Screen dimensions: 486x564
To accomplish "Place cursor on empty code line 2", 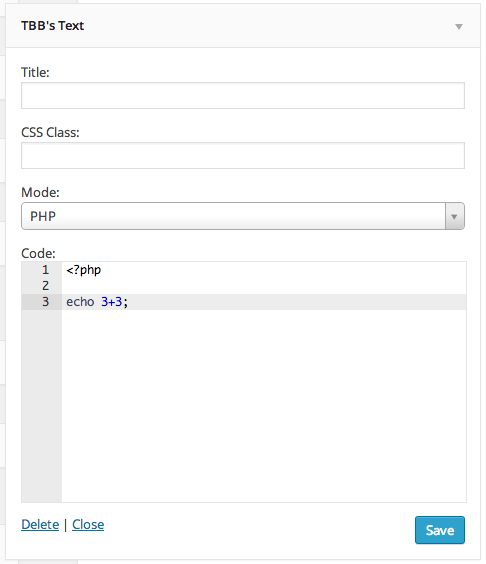I will point(264,286).
